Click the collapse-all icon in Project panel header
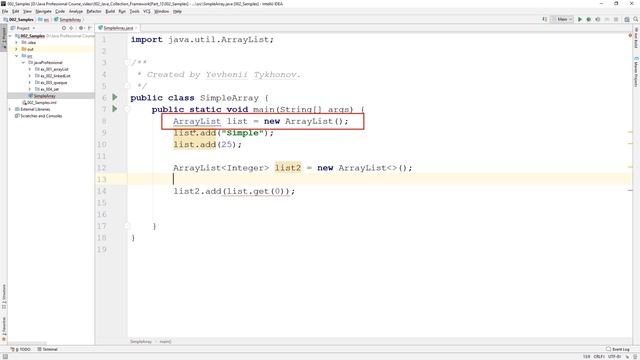This screenshot has height=360, width=640. tap(71, 28)
